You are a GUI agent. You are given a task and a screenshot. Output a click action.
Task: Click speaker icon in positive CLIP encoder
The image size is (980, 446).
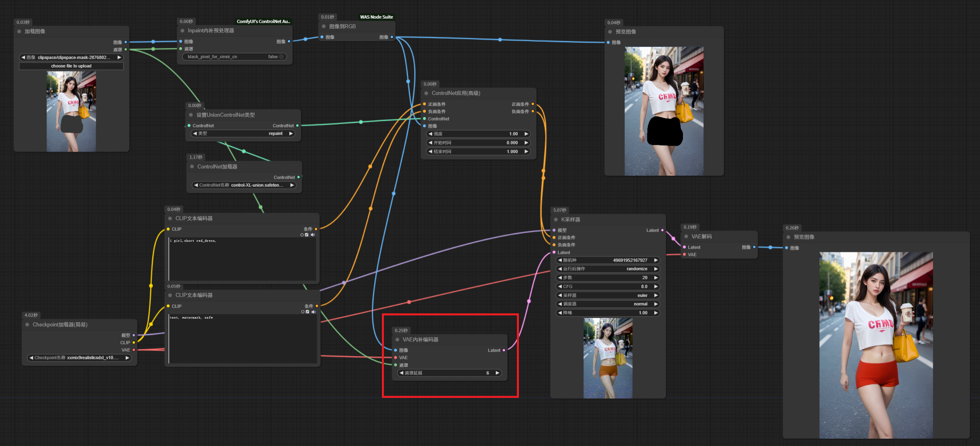tap(312, 235)
